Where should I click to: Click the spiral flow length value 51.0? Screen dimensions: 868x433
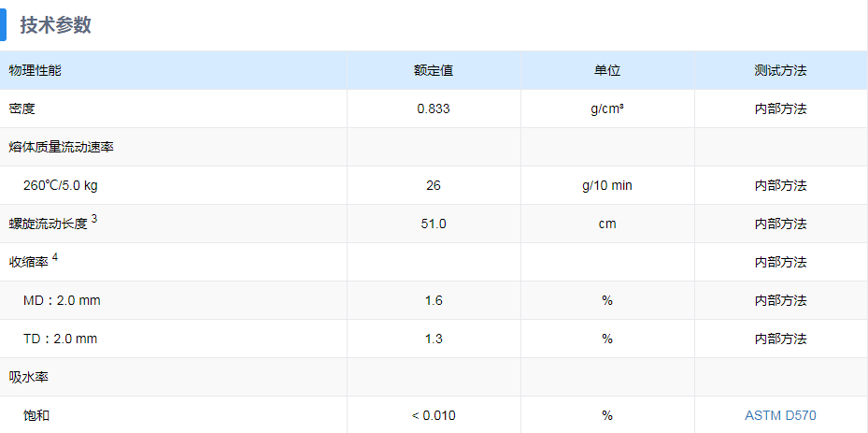point(434,224)
